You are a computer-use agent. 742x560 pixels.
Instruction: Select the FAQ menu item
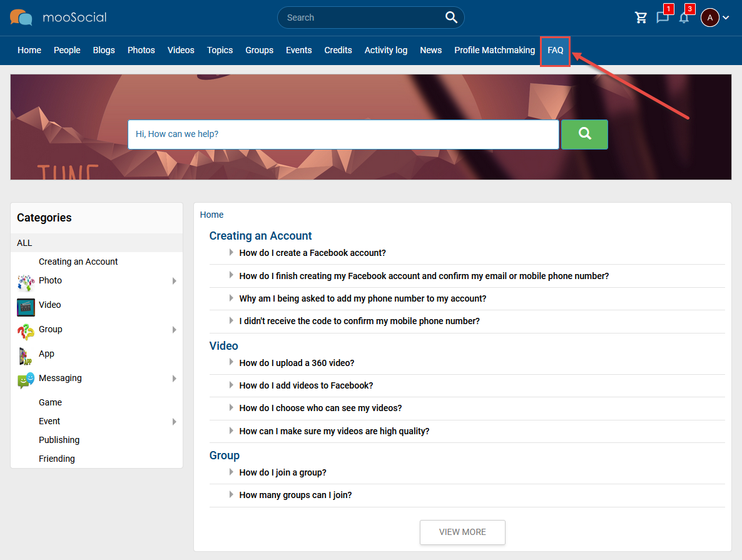[x=555, y=51]
